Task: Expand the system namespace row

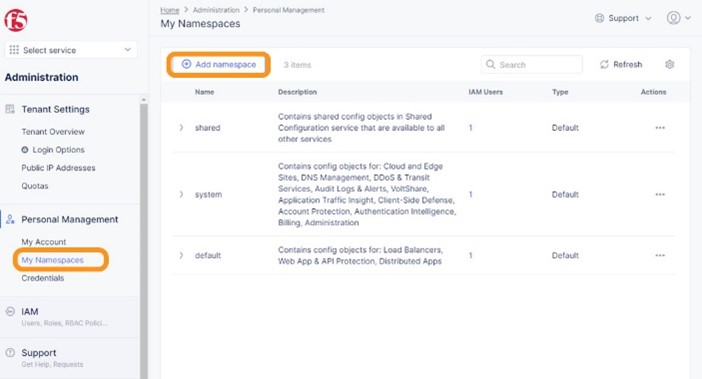Action: coord(181,195)
